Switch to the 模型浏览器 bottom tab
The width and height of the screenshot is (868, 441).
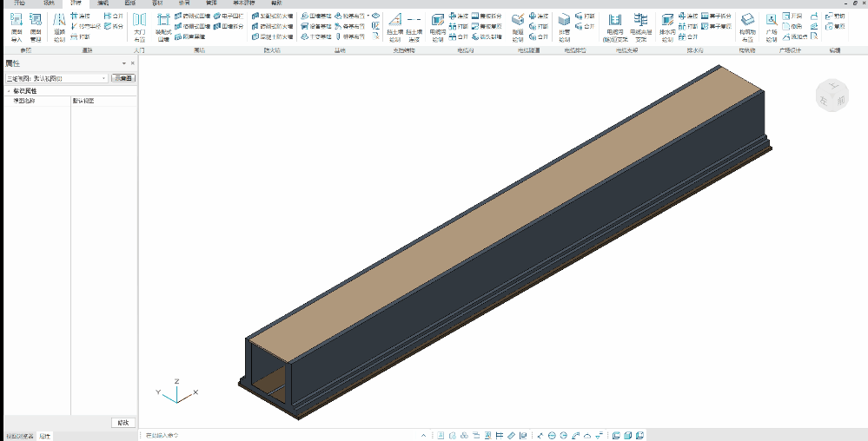pyautogui.click(x=19, y=436)
